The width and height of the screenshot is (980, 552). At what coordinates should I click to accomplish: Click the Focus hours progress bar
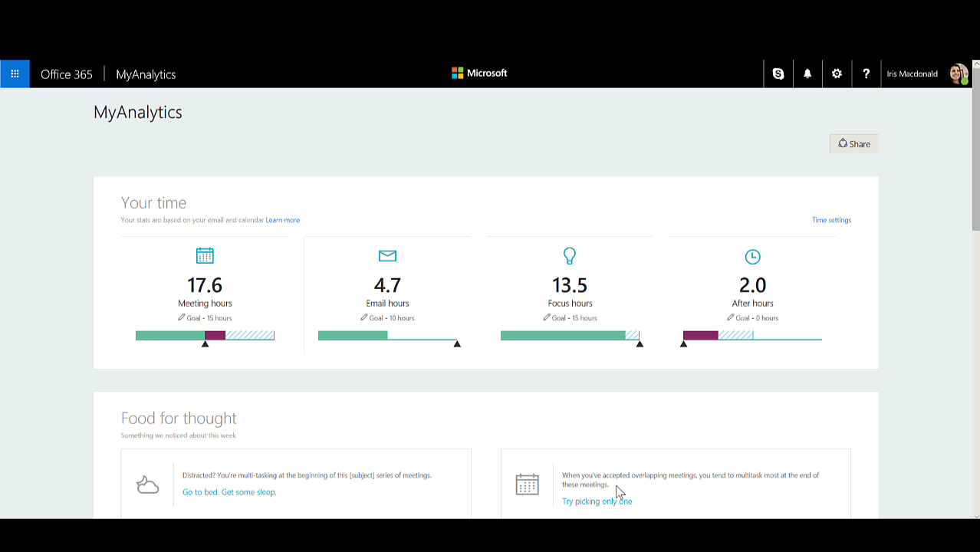[569, 336]
